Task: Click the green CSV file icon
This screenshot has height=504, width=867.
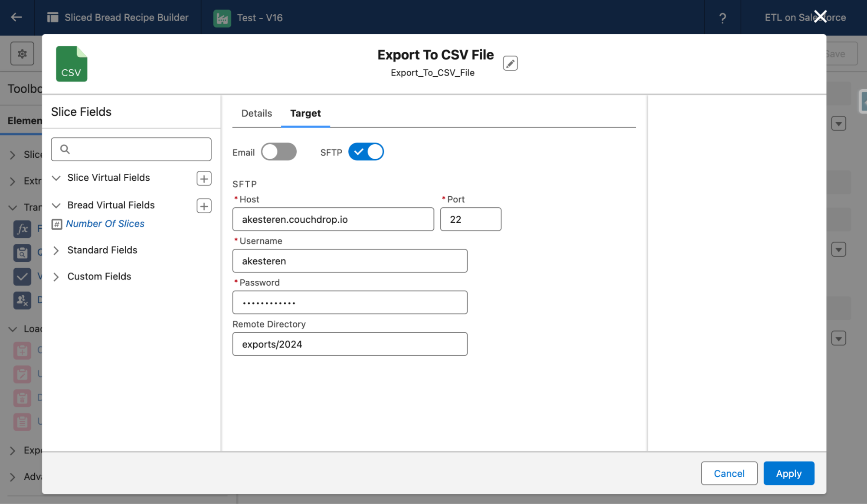Action: pyautogui.click(x=71, y=64)
